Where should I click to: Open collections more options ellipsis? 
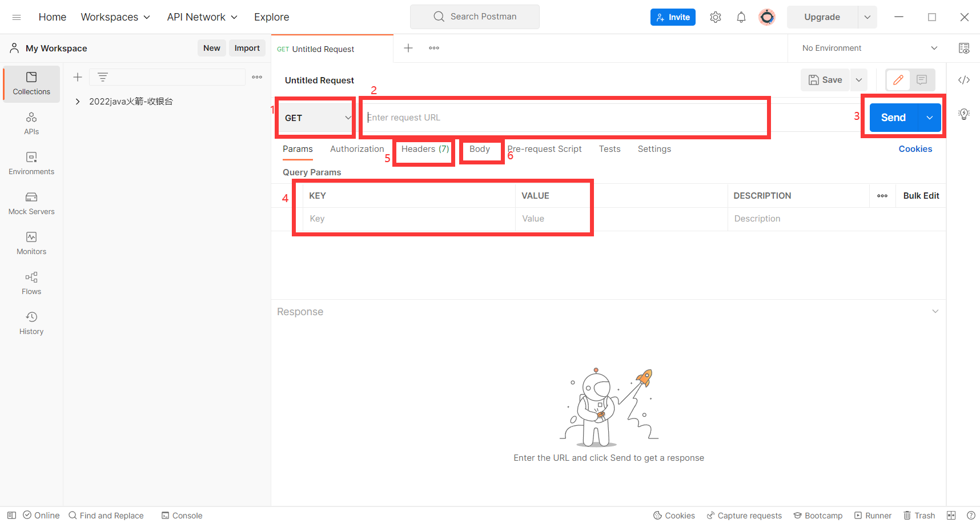[x=257, y=77]
